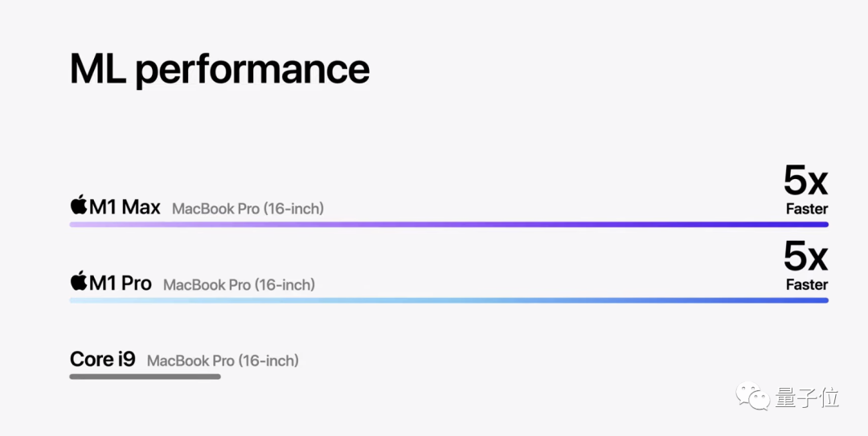868x436 pixels.
Task: Click the WeChat logo in the watermark
Action: 755,397
